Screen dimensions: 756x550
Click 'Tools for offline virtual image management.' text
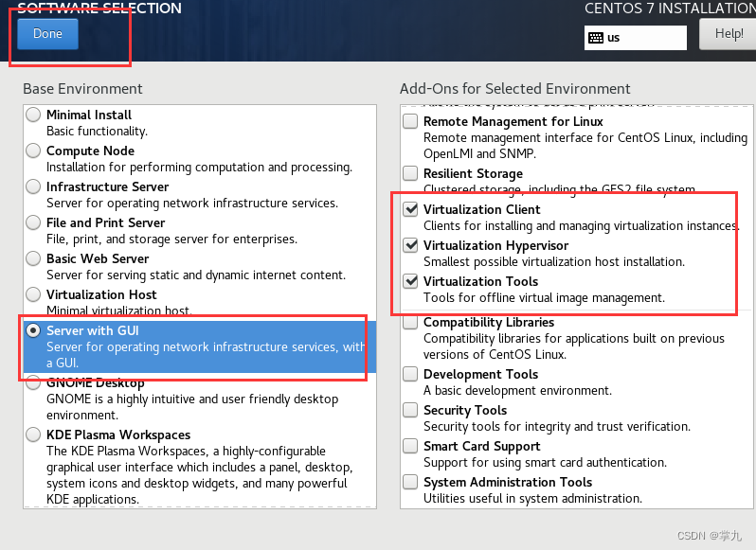[544, 297]
